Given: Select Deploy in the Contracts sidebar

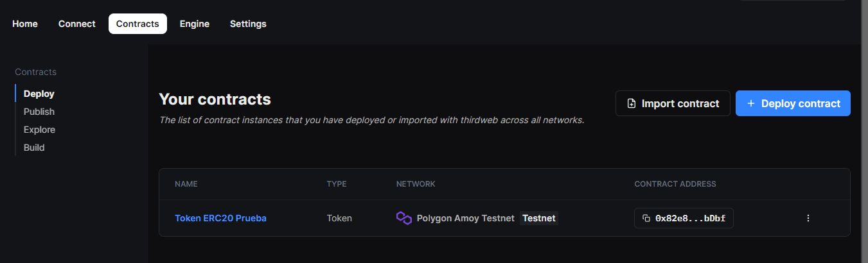Looking at the screenshot, I should pos(39,94).
